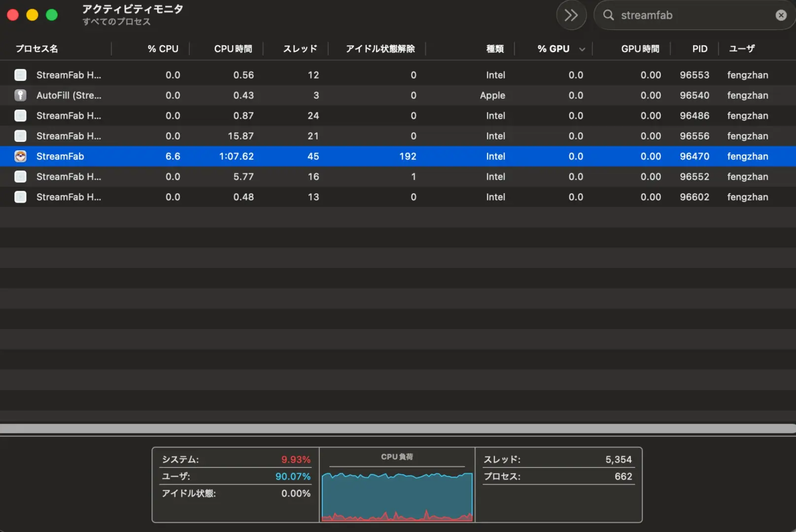This screenshot has height=532, width=796.
Task: Sort by CPU時間 column header
Action: (233, 49)
